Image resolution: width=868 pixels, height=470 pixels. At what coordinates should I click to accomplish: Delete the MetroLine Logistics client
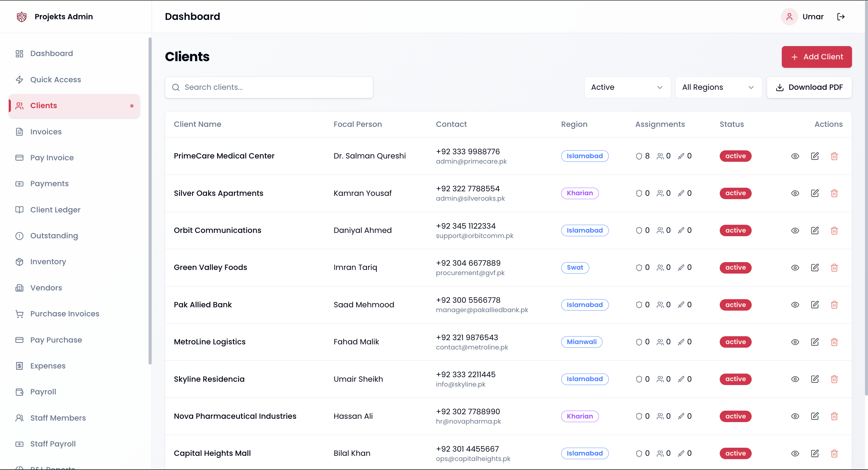coord(834,342)
